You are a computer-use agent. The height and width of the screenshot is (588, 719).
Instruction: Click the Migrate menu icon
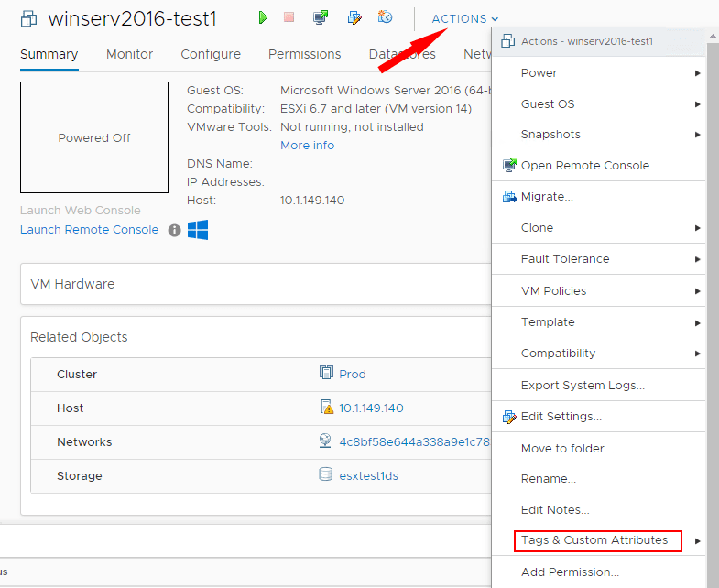[509, 197]
